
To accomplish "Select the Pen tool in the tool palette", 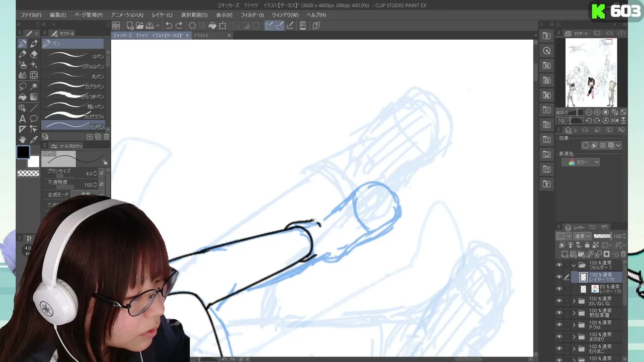I will [x=23, y=44].
